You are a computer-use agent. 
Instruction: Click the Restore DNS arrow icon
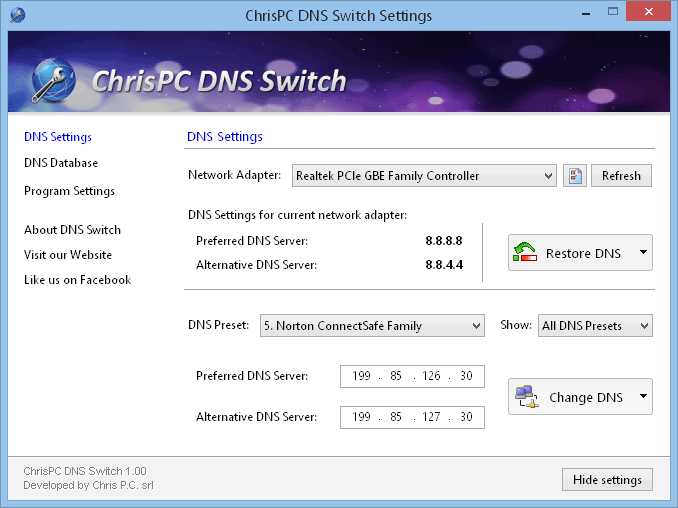point(525,254)
